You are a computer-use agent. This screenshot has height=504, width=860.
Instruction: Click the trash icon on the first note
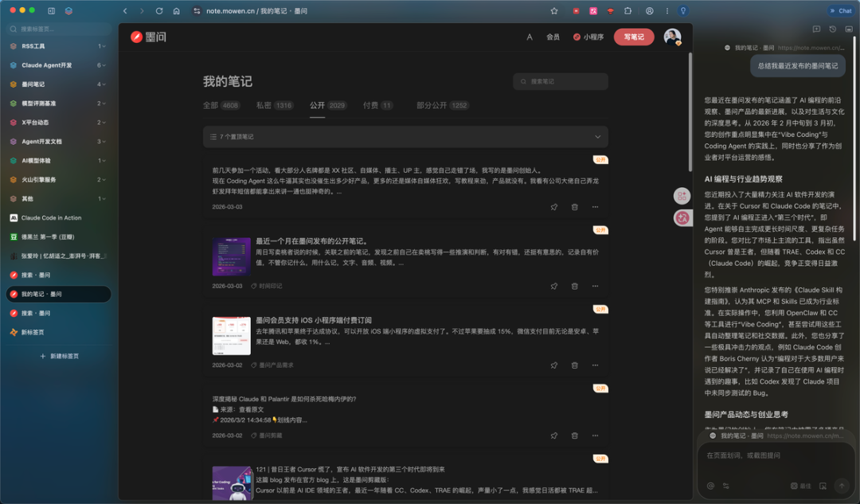tap(574, 207)
